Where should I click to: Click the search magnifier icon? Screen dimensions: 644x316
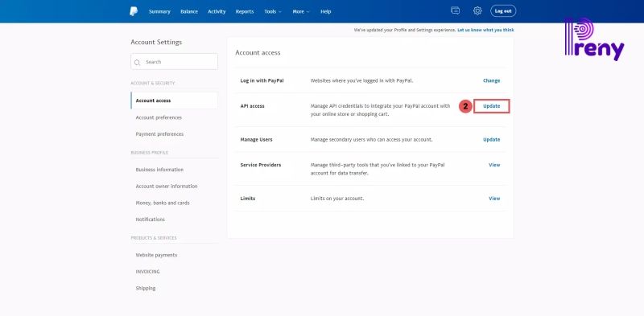(x=138, y=63)
